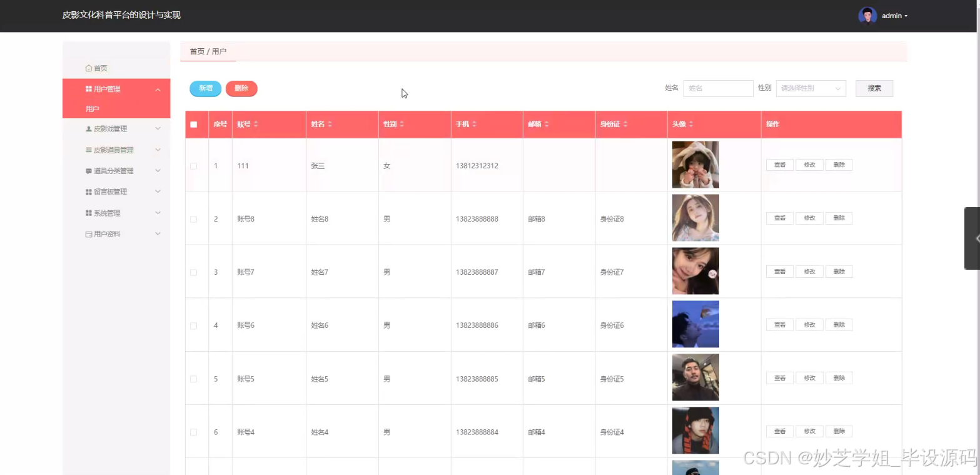Click the cell text 邮箱8

tap(537, 219)
